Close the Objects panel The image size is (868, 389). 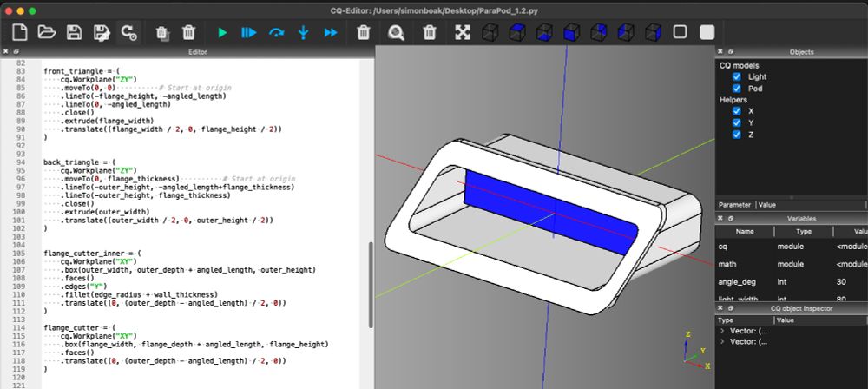pyautogui.click(x=720, y=51)
